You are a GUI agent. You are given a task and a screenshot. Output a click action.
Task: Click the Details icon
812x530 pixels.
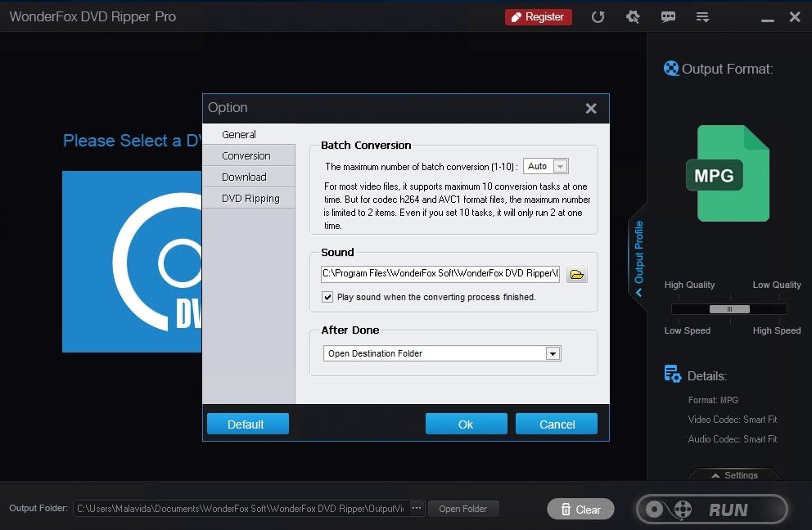click(672, 374)
